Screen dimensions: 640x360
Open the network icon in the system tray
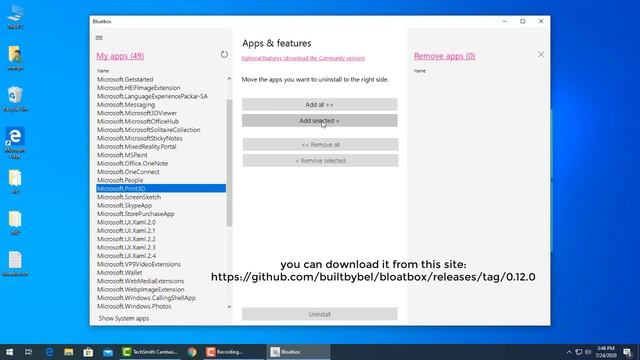point(579,352)
